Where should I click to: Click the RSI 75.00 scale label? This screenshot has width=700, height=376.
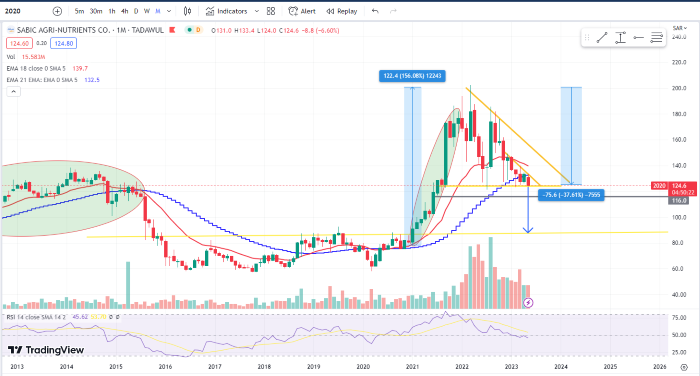click(x=679, y=318)
